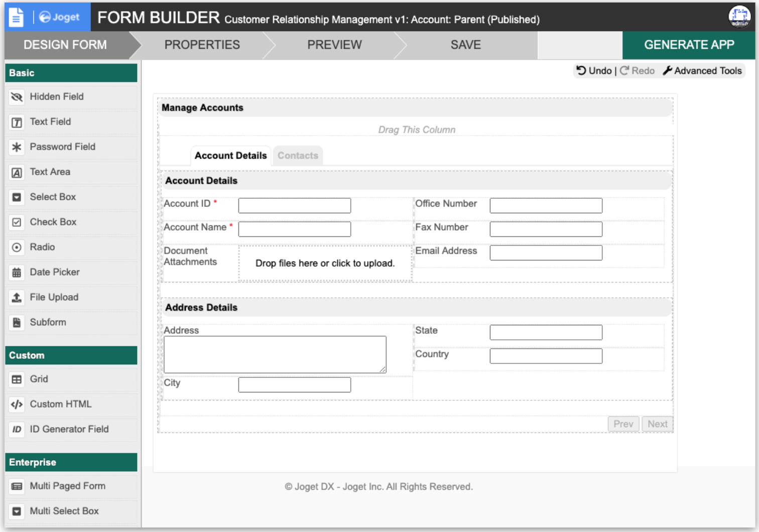Click the State input field
Screen dimensions: 759x532
(x=546, y=332)
